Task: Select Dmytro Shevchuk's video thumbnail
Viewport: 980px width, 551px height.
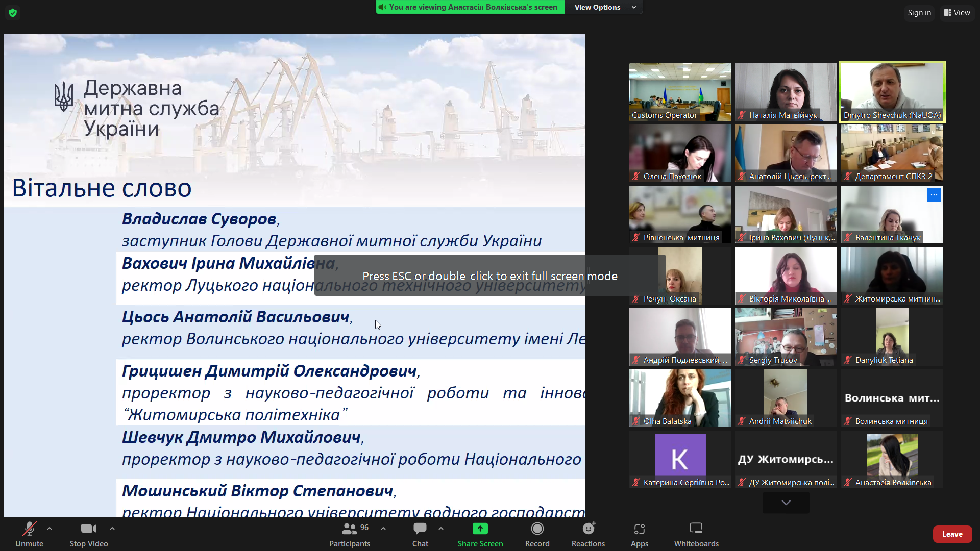Action: point(892,92)
